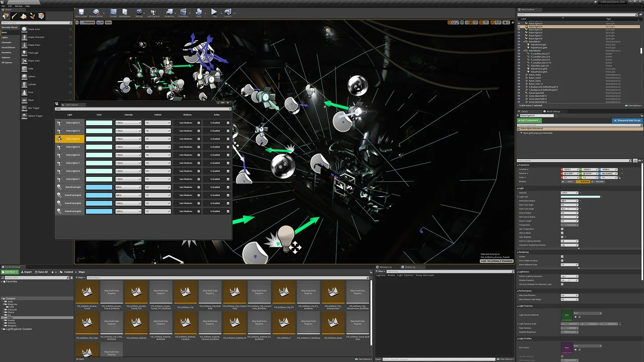This screenshot has height=362, width=644.
Task: Toggle Cast Shadows for Robot lights14
Action: 199,139
